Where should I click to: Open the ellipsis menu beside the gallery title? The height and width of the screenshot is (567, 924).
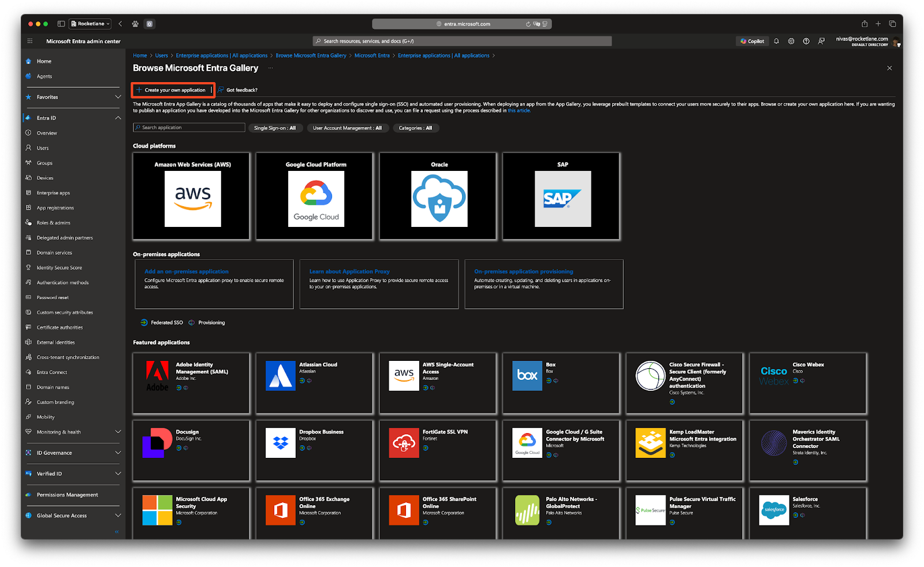pos(270,68)
